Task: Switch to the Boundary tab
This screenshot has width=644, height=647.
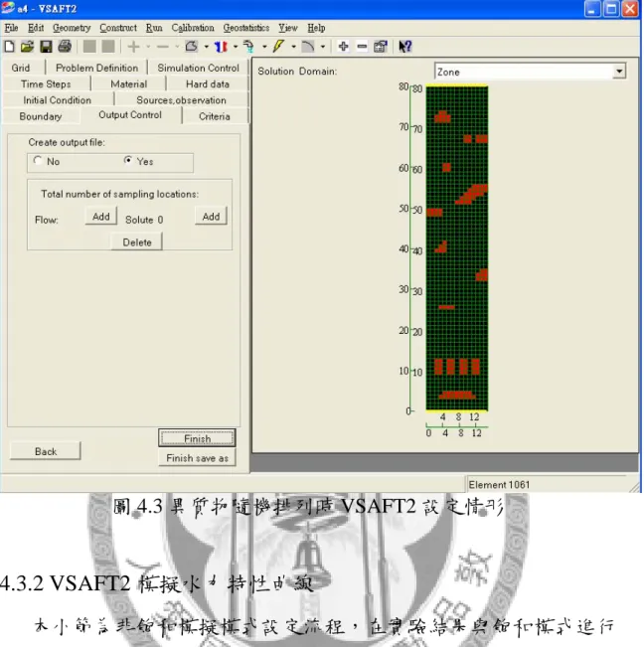Action: (41, 116)
